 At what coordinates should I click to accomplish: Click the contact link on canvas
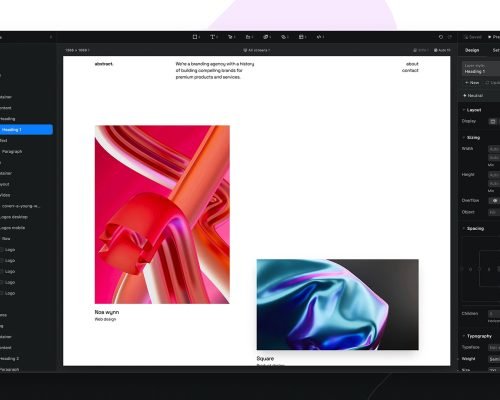410,71
